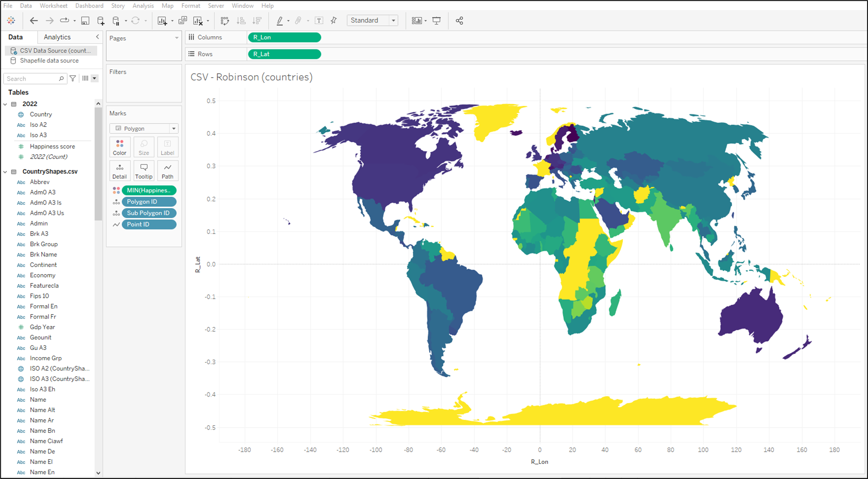
Task: Click the Tooltip button on the Marks card
Action: click(x=143, y=170)
